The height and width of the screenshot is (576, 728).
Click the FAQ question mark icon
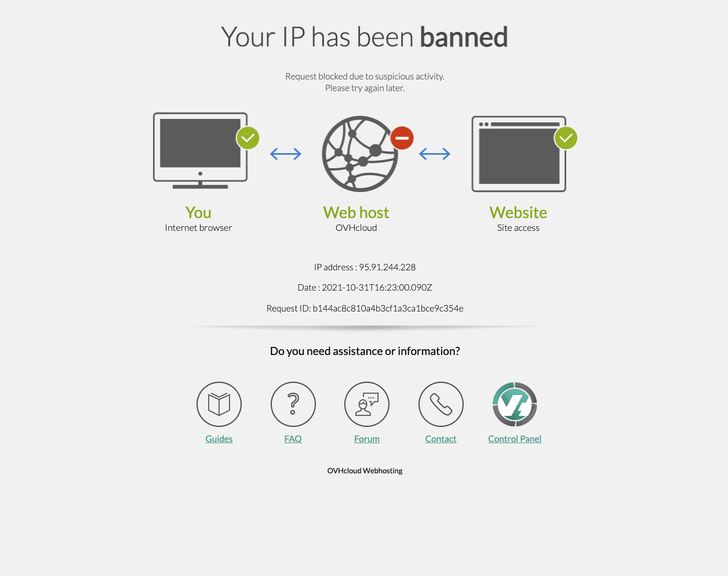click(293, 404)
